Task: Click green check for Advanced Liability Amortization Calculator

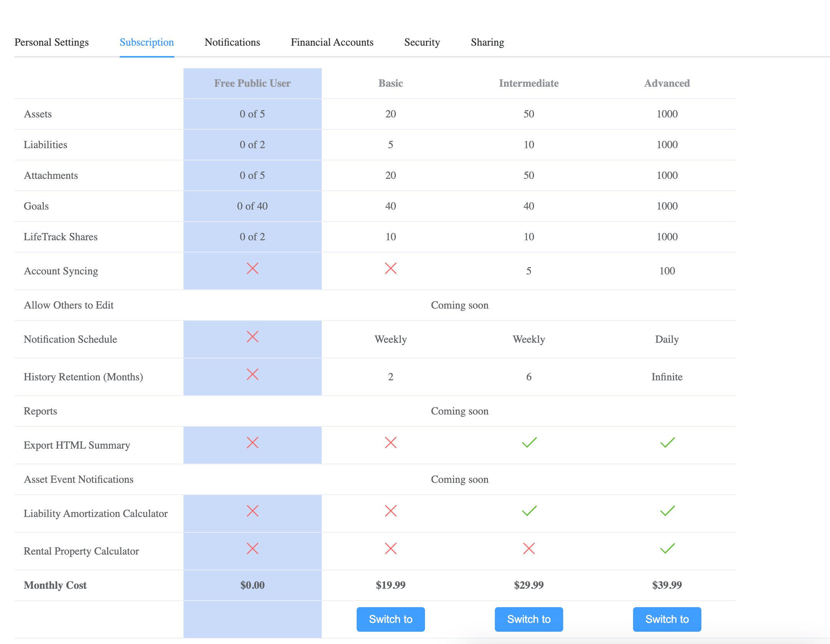Action: [667, 511]
